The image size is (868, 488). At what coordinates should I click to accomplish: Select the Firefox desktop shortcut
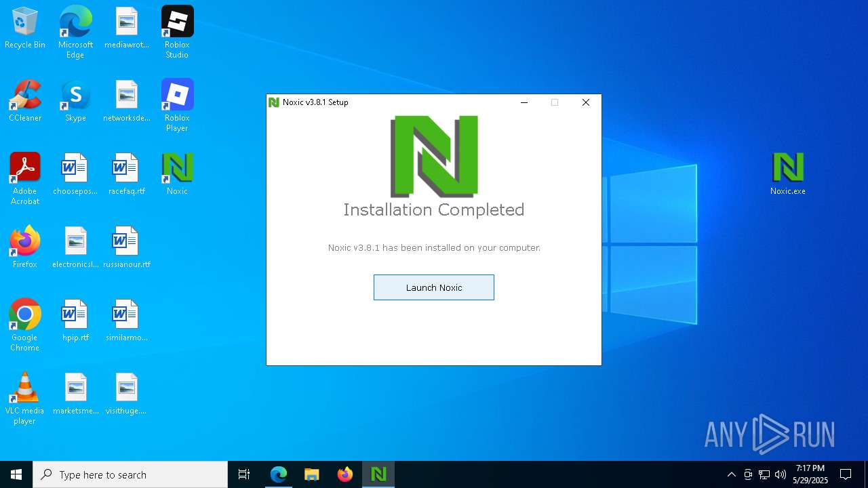(x=25, y=248)
